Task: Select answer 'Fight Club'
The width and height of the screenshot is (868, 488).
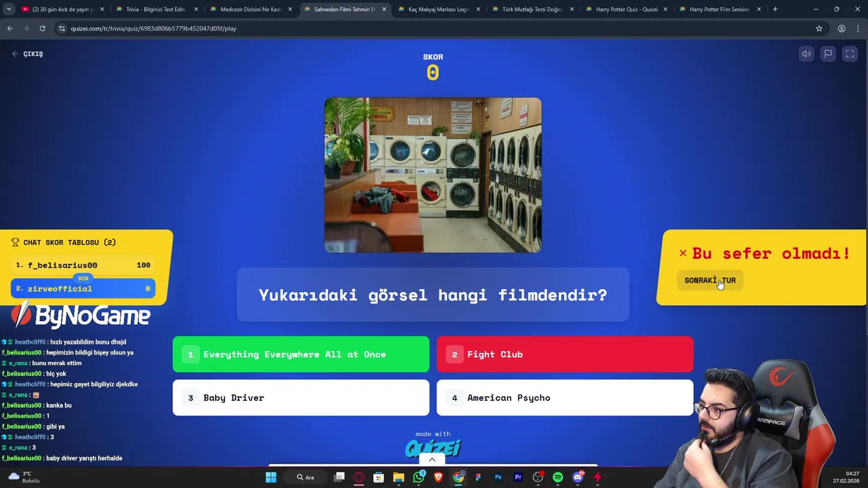Action: (565, 354)
